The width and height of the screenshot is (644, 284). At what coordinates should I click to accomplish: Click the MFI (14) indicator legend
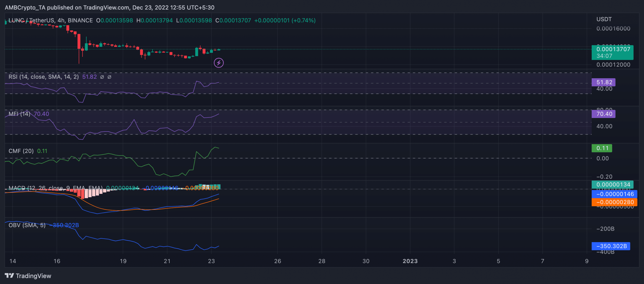point(19,114)
